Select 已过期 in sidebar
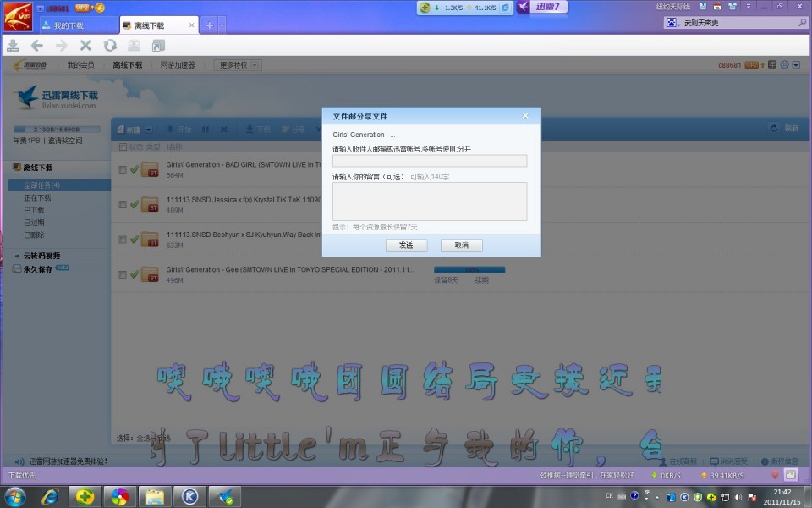 pos(34,223)
